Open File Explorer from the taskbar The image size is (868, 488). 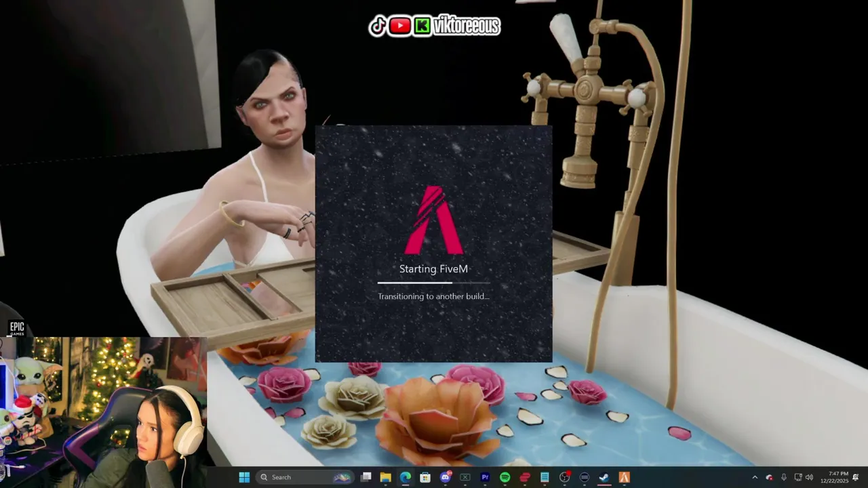pyautogui.click(x=385, y=477)
